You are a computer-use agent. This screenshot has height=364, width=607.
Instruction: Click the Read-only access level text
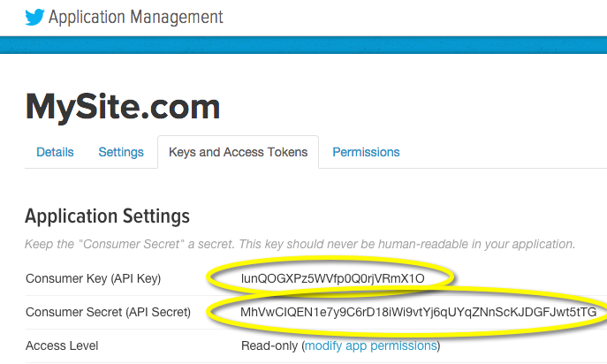point(269,345)
